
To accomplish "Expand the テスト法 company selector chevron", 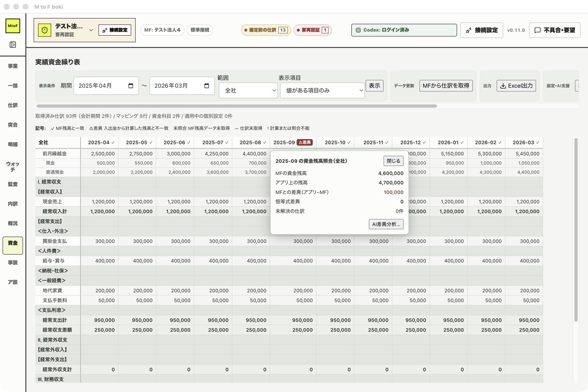I will coord(91,30).
